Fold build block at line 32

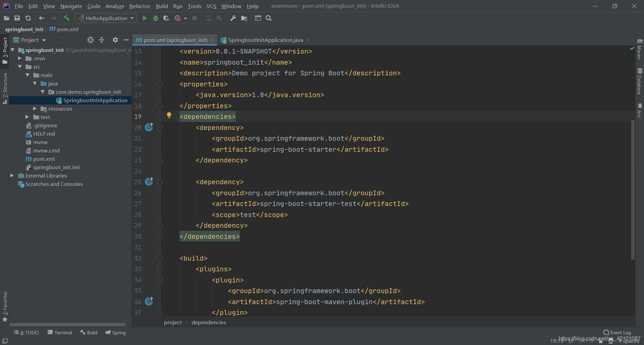pyautogui.click(x=160, y=258)
